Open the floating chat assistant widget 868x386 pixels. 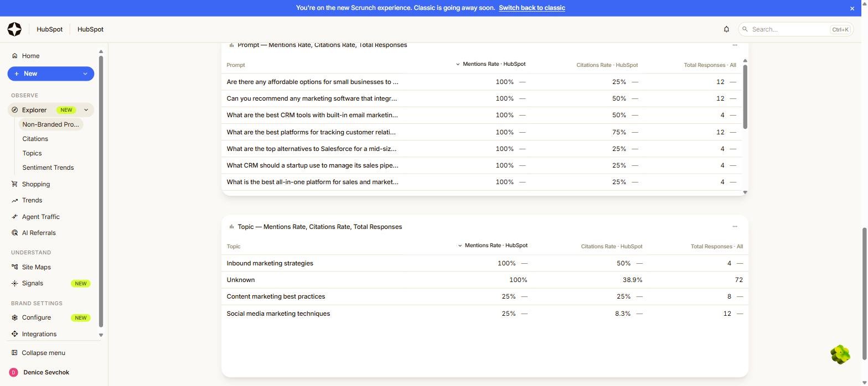[840, 354]
